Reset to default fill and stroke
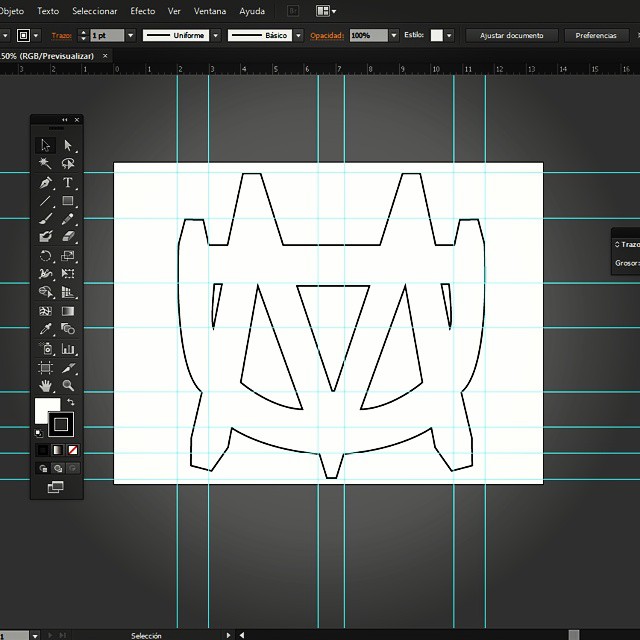Screen dimensions: 640x640 coord(39,433)
